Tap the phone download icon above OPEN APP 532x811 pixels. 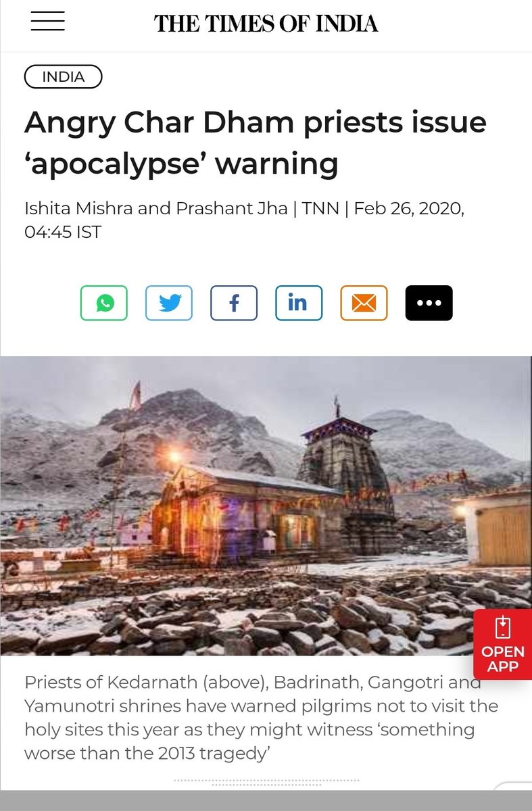[502, 628]
